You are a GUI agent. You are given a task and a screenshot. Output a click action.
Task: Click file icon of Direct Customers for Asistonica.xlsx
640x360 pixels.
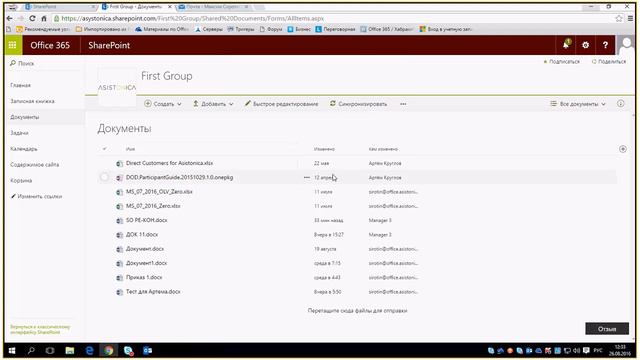(x=120, y=163)
